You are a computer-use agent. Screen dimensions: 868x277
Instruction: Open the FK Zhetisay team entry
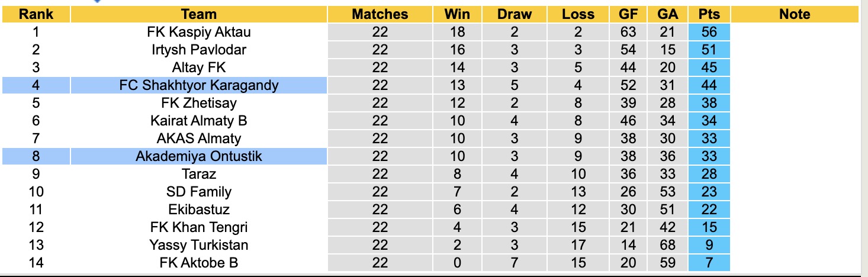[x=198, y=103]
